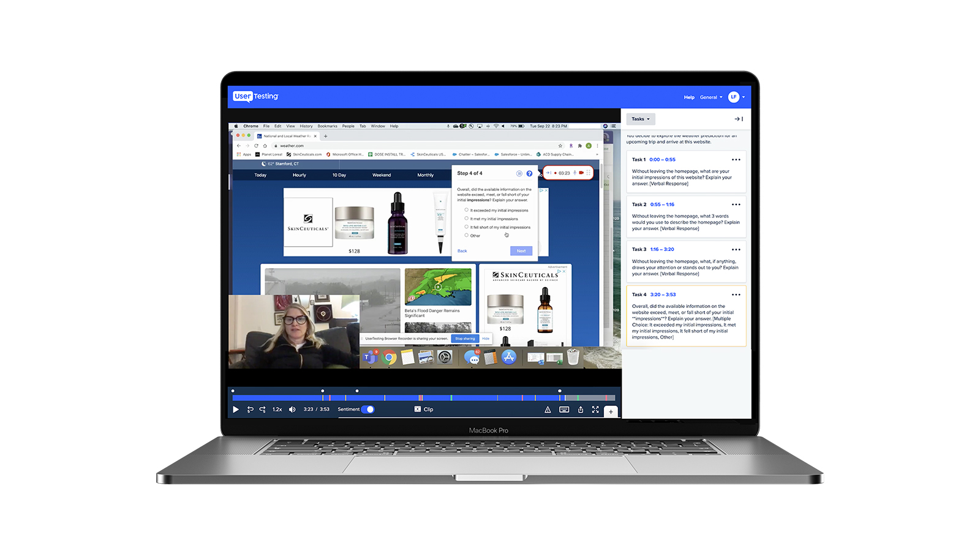Open the Help link in header
Image resolution: width=980 pixels, height=551 pixels.
click(689, 97)
